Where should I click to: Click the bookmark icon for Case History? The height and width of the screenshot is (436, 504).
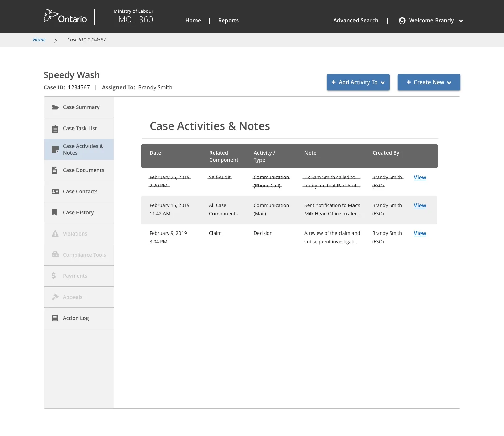click(54, 212)
